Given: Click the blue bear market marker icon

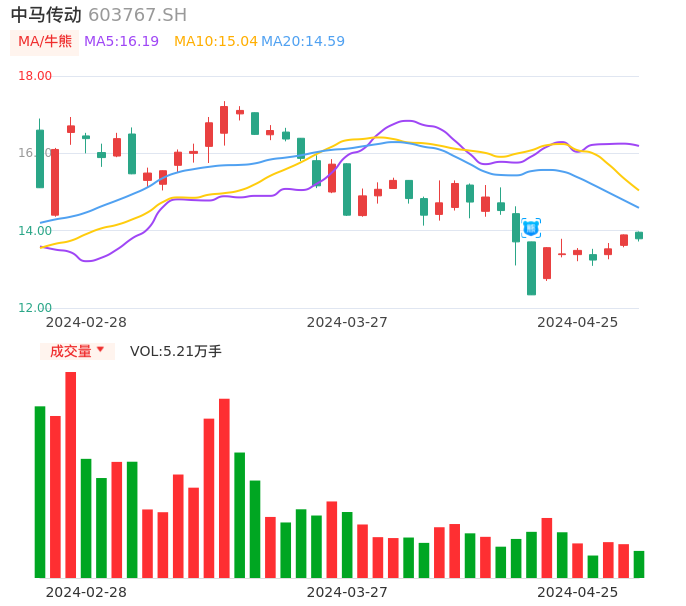Looking at the screenshot, I should (531, 228).
